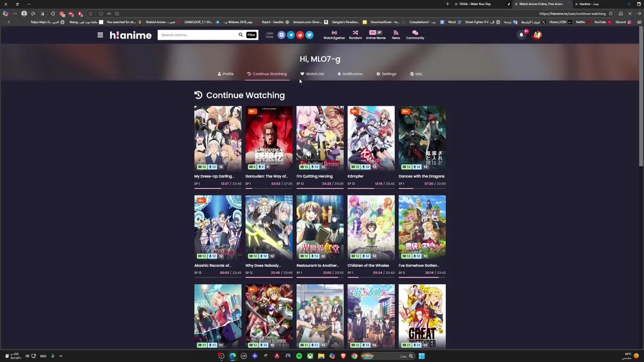
Task: Click My Dress-Up Darling watch progress bar
Action: coord(218,188)
